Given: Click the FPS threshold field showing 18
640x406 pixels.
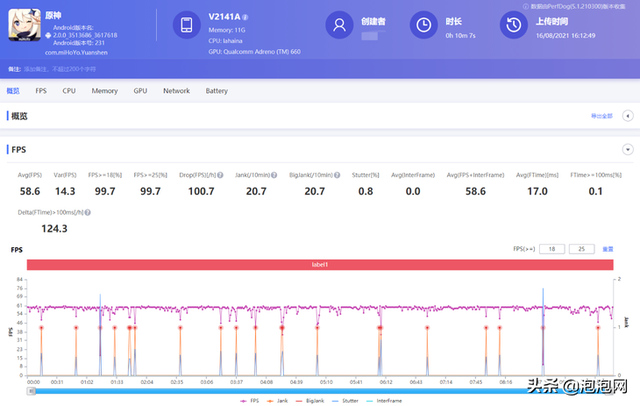Looking at the screenshot, I should point(552,249).
